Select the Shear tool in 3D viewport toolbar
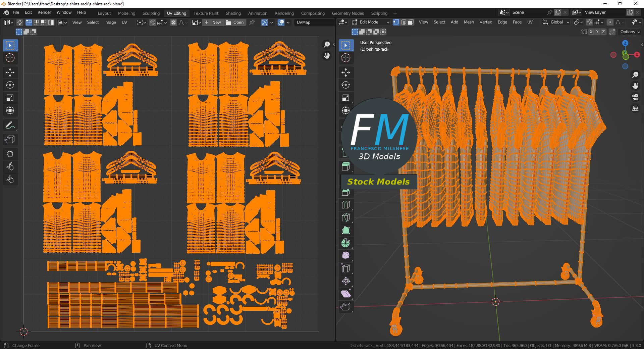The height and width of the screenshot is (349, 644). 346,294
